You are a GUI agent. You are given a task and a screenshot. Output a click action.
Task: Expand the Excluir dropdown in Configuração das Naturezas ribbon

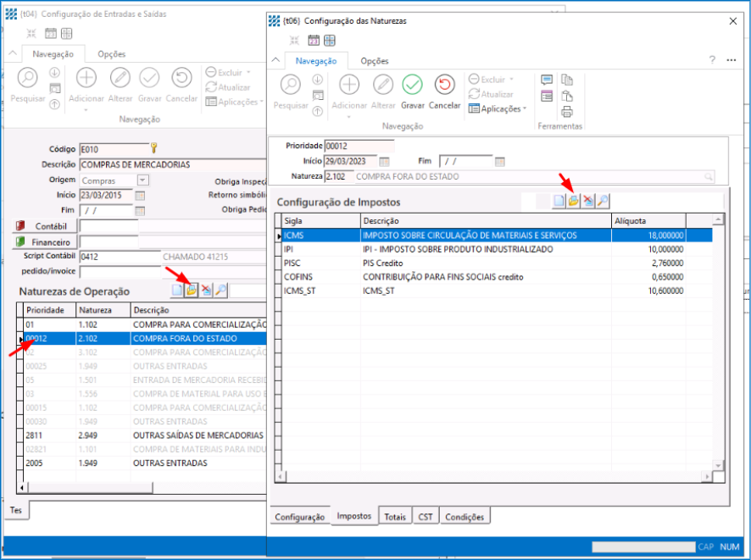(x=511, y=80)
